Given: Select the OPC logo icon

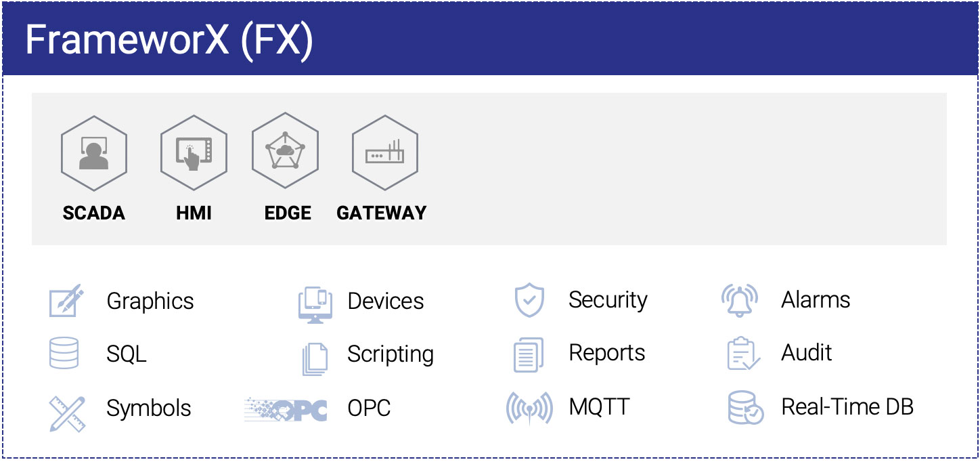Looking at the screenshot, I should (286, 410).
